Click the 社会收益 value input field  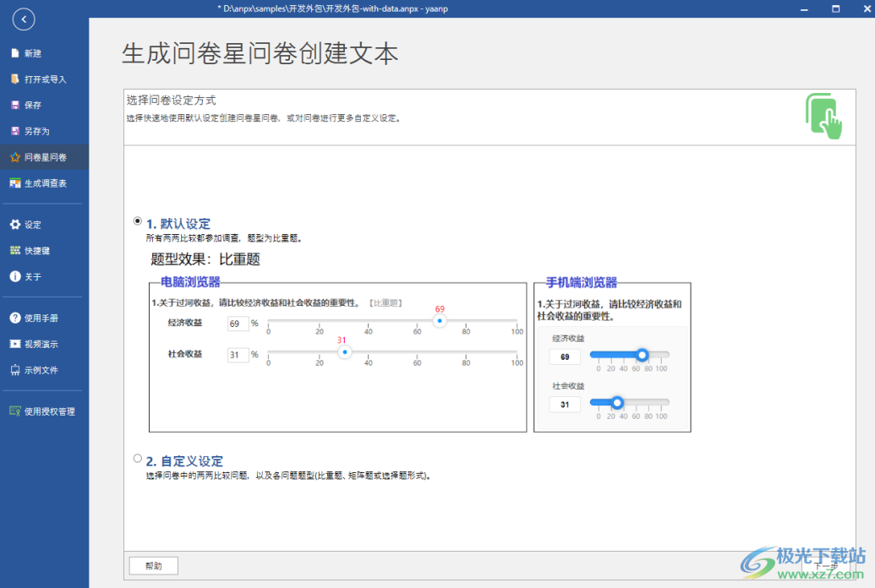pos(238,353)
